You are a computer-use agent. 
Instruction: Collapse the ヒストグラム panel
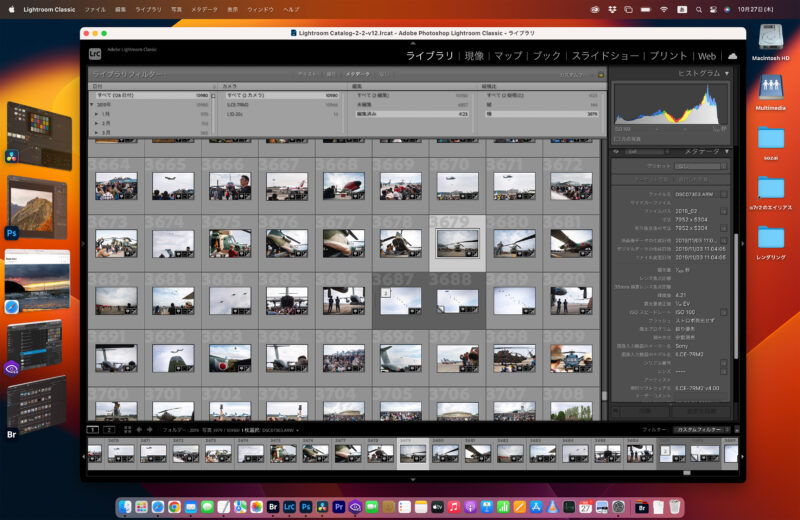(x=727, y=73)
